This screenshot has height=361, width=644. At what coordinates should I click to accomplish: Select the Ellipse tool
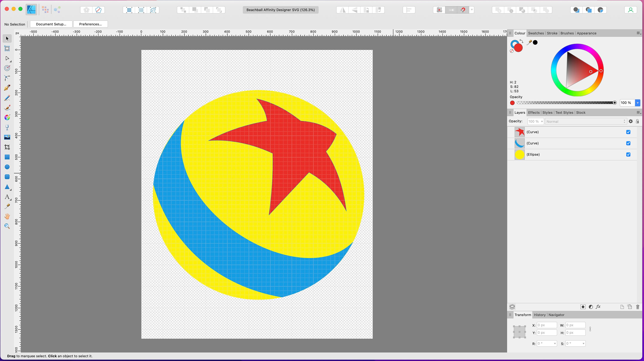(x=7, y=167)
